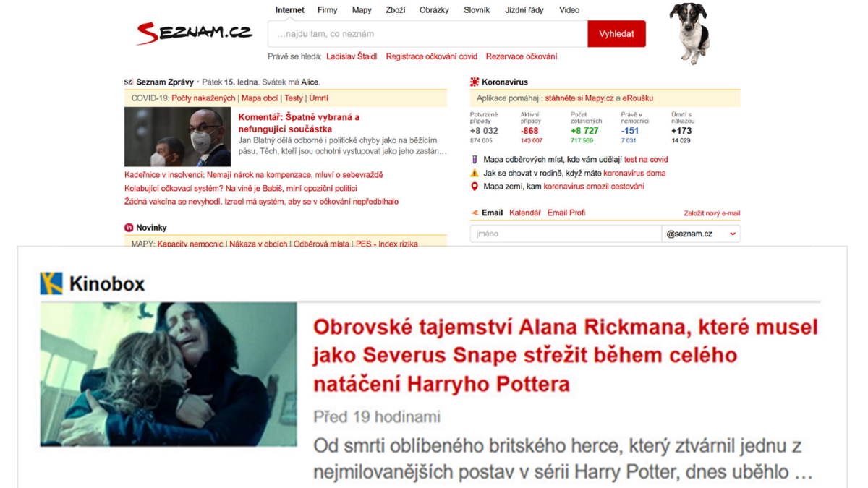Select the Zboží search tab
Image resolution: width=868 pixels, height=488 pixels.
(396, 10)
